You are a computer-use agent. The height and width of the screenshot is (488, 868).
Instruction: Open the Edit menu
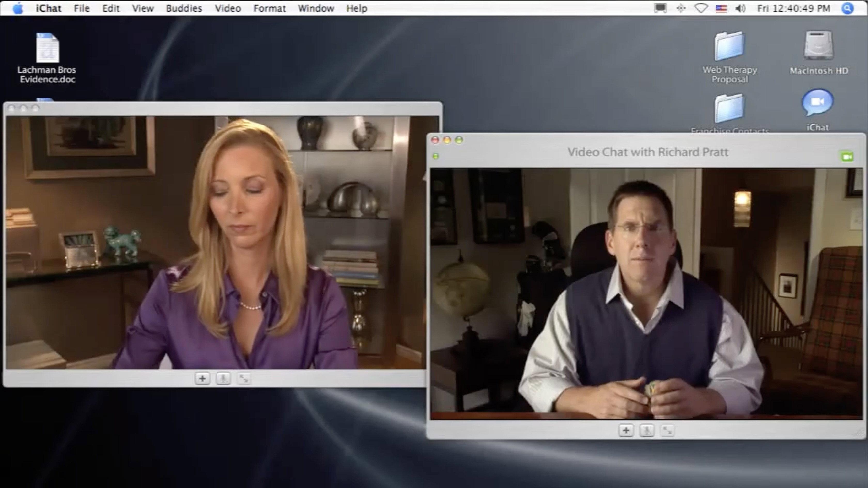point(111,8)
